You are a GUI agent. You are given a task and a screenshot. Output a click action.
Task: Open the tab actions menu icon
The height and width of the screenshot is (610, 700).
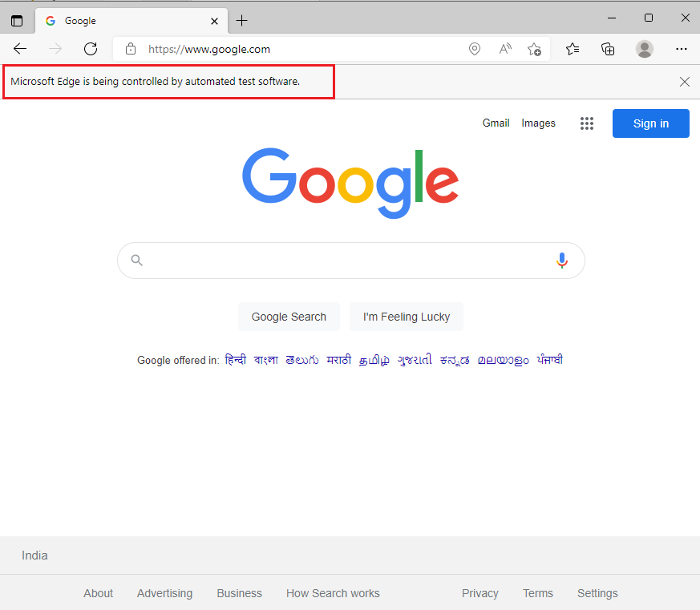(17, 21)
